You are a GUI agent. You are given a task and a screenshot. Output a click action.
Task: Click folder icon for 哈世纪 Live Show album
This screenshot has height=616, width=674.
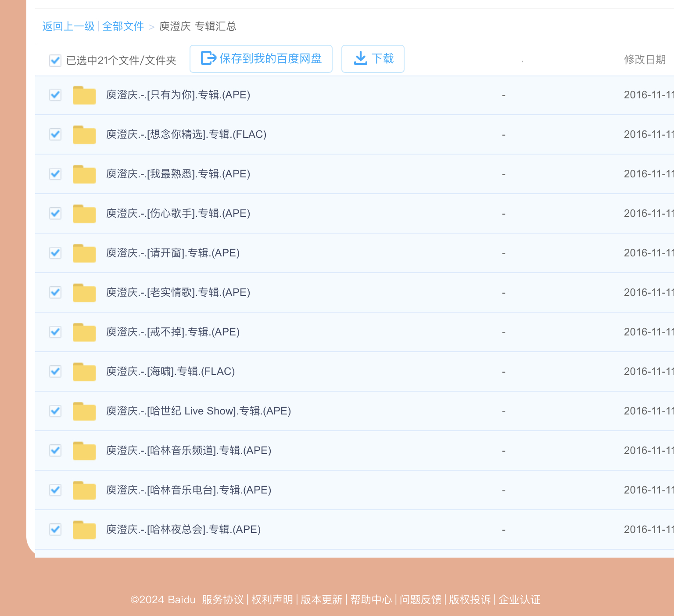click(x=84, y=411)
